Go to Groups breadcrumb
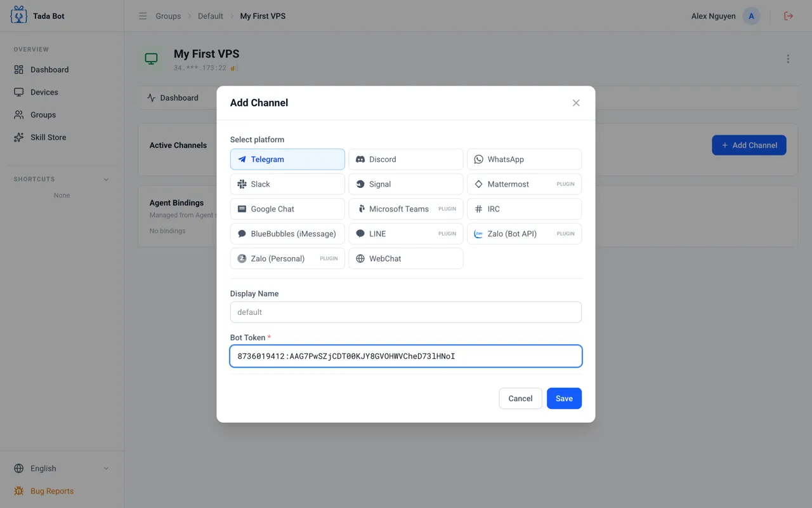This screenshot has width=812, height=508. click(168, 16)
